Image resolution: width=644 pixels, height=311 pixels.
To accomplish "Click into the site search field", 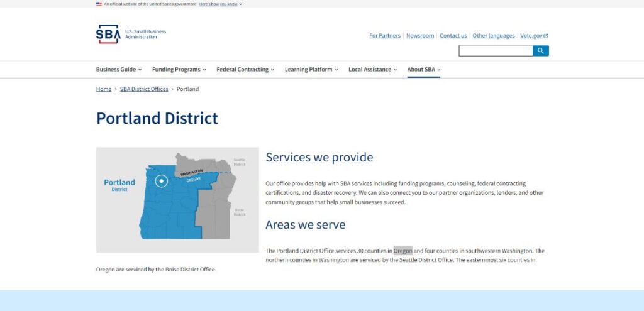I will pos(496,51).
